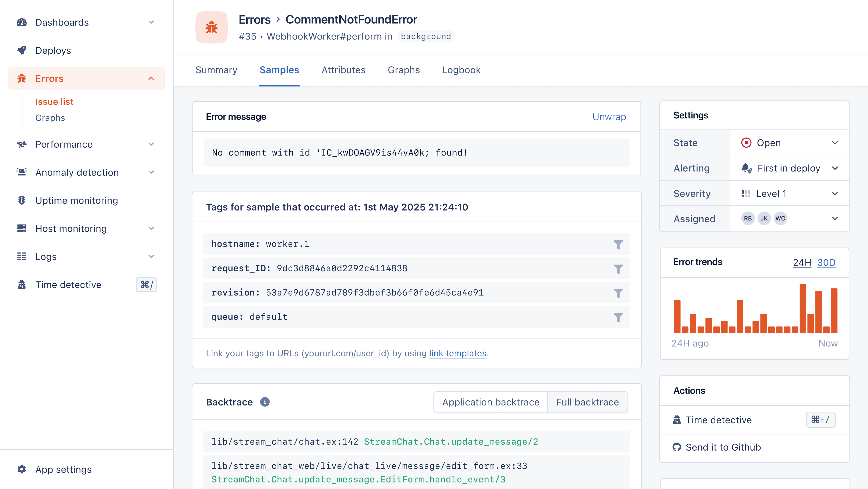The image size is (868, 489).
Task: Filter by the request_ID tag
Action: (618, 269)
